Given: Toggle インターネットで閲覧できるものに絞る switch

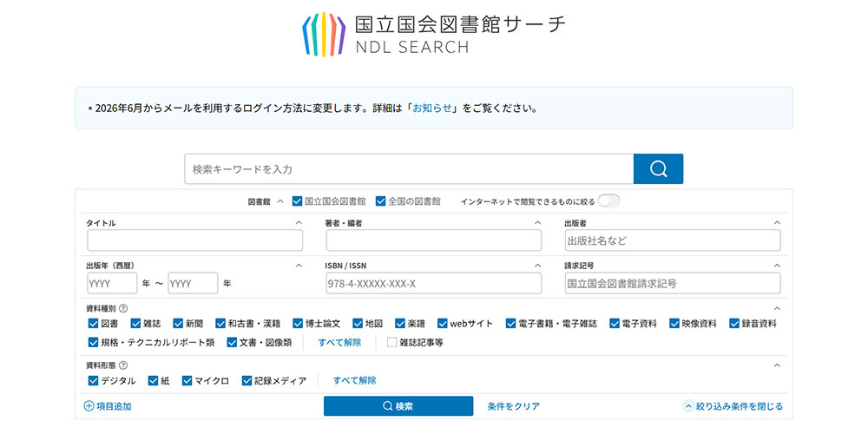Looking at the screenshot, I should point(609,201).
